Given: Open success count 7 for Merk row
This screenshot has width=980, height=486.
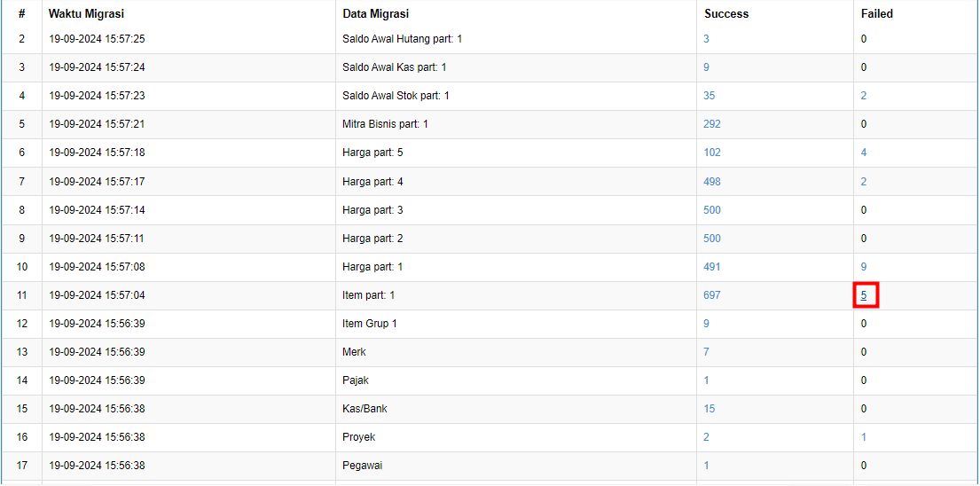Looking at the screenshot, I should 706,352.
